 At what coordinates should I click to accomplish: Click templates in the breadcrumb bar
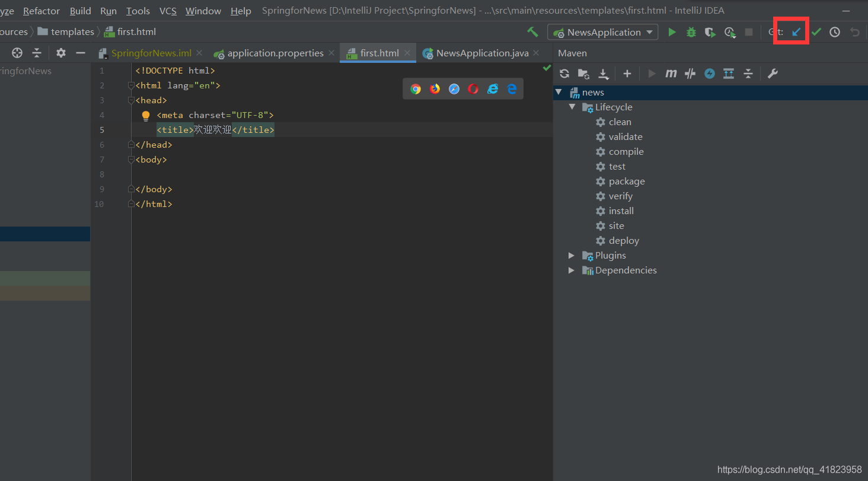click(x=66, y=31)
